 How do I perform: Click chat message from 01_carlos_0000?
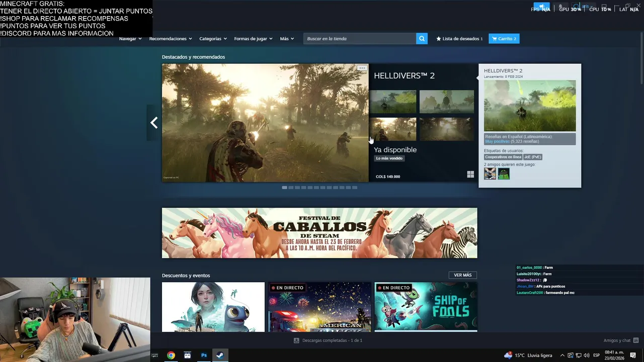534,267
